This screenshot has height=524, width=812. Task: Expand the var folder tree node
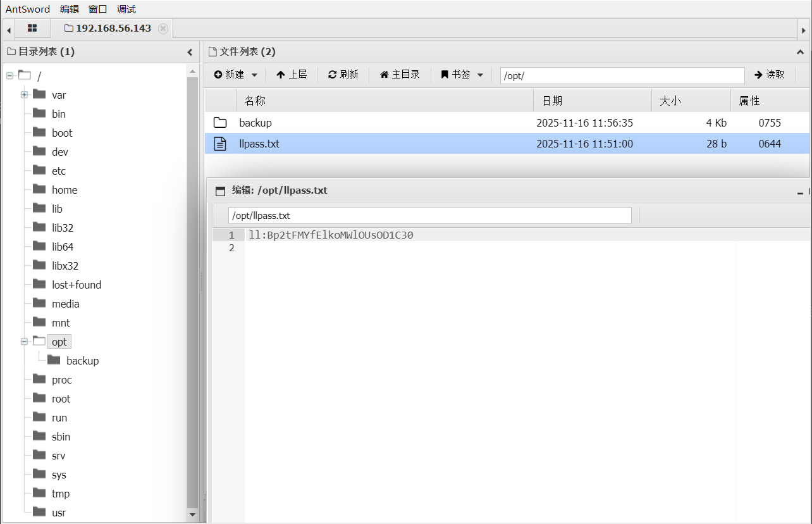click(x=24, y=95)
